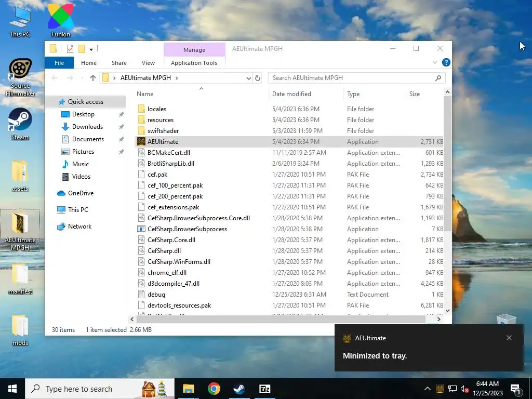Switch to the Share ribbon tab
Viewport: 532px width, 399px height.
[119, 63]
